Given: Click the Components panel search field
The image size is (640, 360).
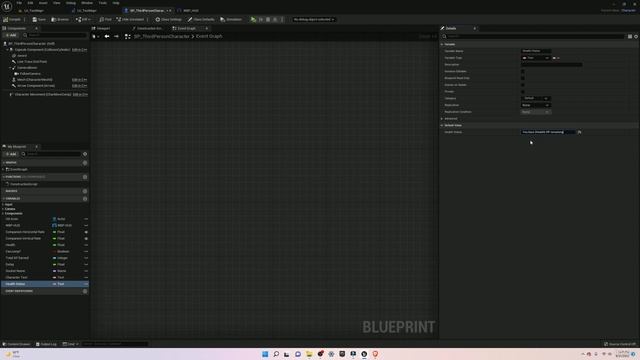Looking at the screenshot, I should coord(56,36).
